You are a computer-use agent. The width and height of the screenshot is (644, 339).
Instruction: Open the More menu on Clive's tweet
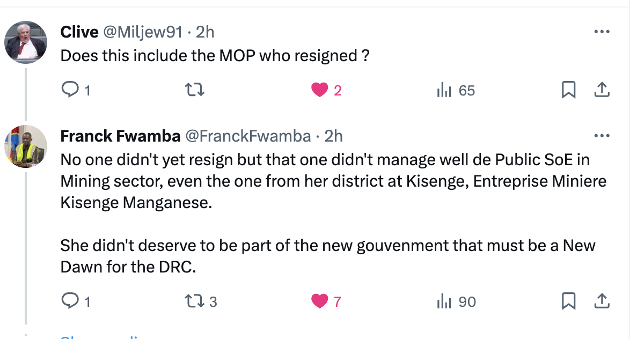click(x=602, y=32)
